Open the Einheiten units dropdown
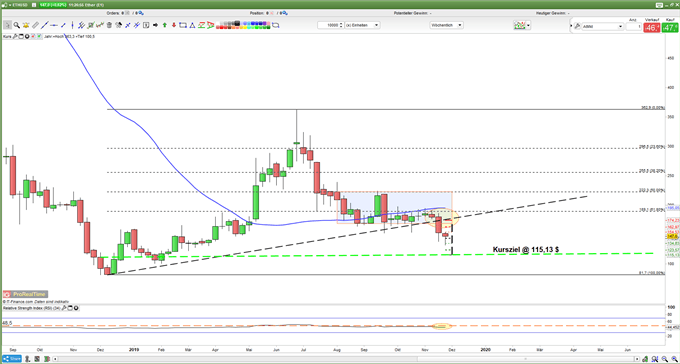The image size is (680, 364). coord(363,26)
